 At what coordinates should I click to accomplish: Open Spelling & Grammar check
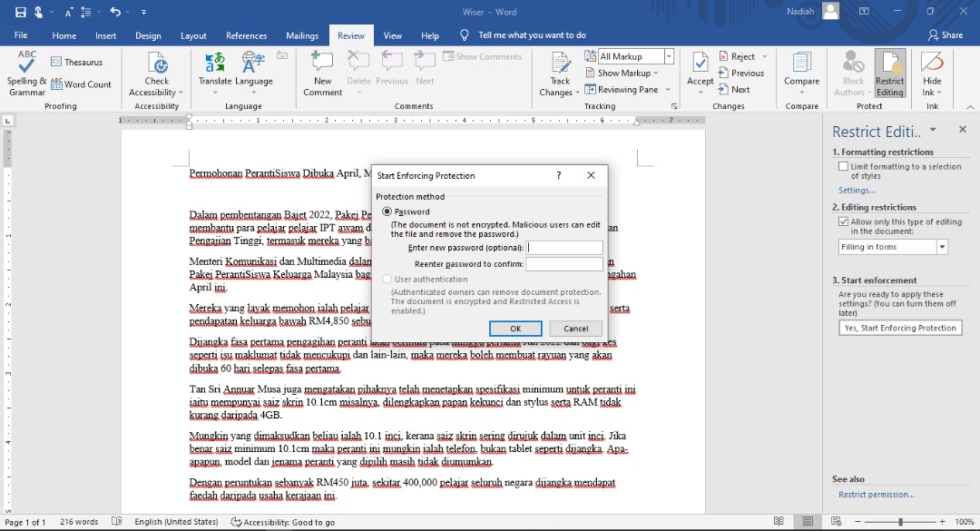pos(27,73)
